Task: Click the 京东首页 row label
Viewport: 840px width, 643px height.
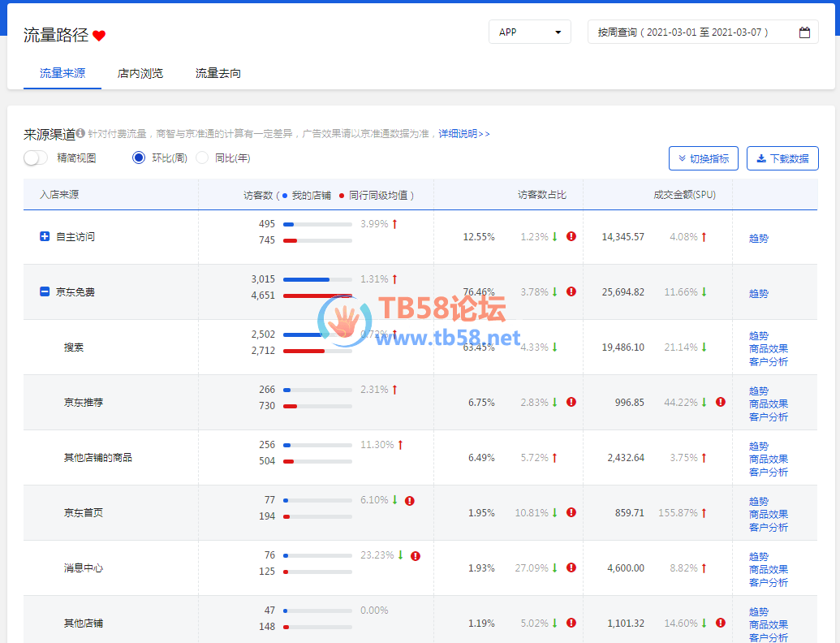Action: coord(83,513)
